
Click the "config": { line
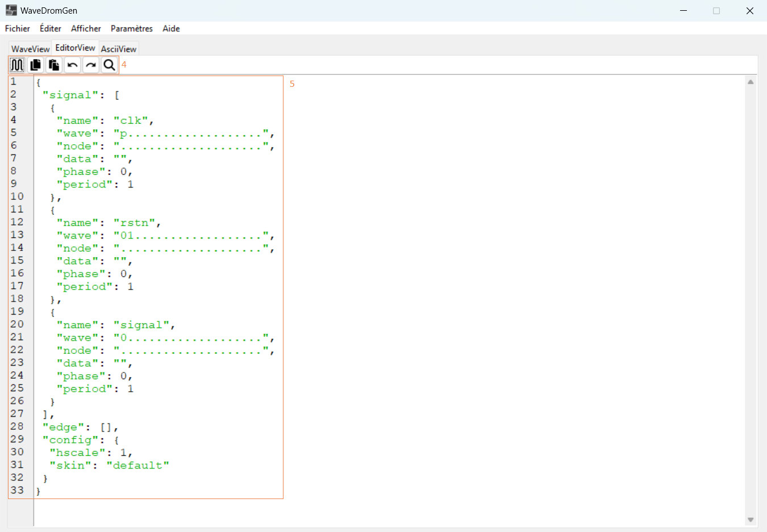point(80,440)
